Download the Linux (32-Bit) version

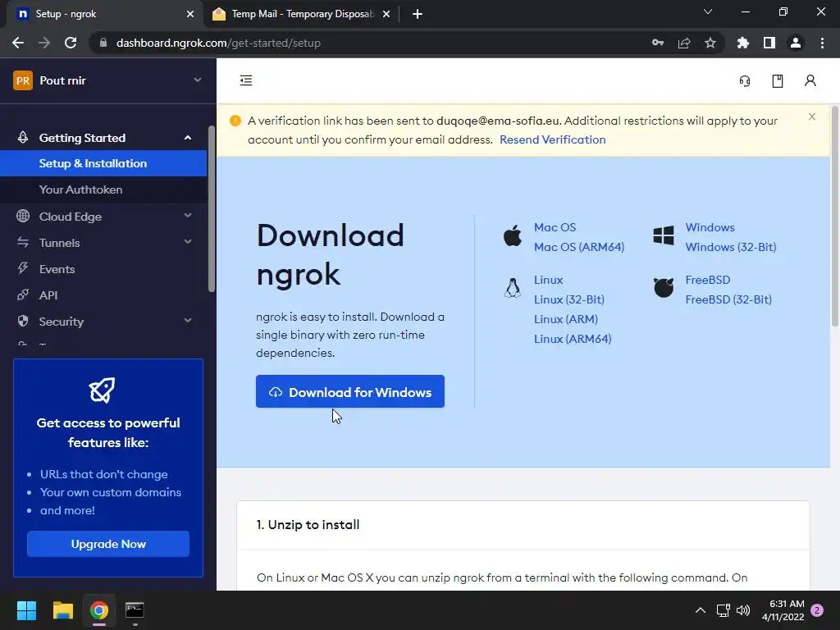[569, 299]
